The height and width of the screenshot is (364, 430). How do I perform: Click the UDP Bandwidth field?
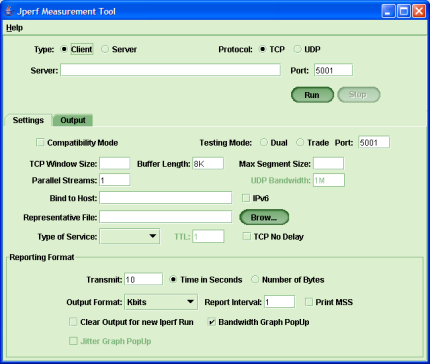(329, 180)
